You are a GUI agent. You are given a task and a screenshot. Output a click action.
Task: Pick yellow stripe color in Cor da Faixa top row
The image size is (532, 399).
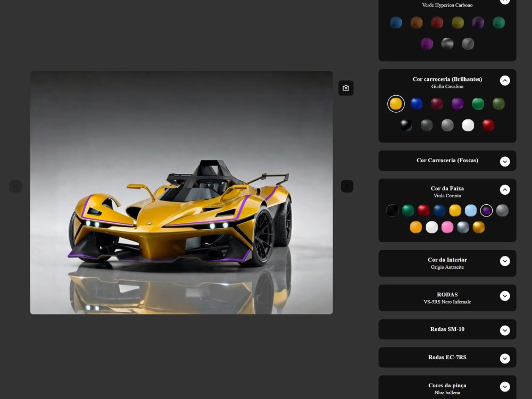455,210
